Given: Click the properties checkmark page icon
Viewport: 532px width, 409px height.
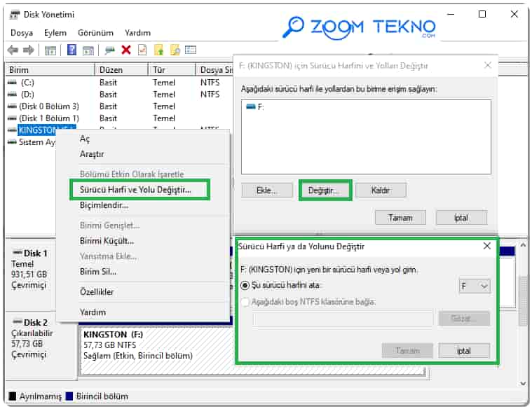Looking at the screenshot, I should [x=142, y=50].
